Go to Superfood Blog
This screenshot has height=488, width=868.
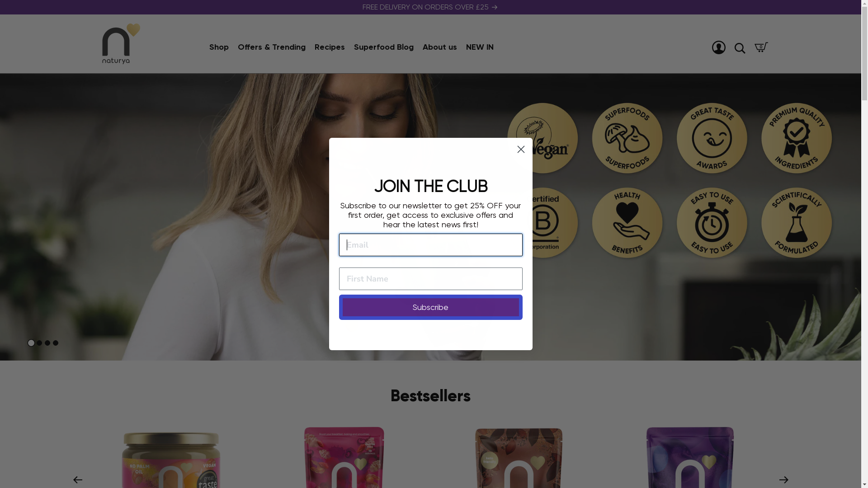coord(383,47)
